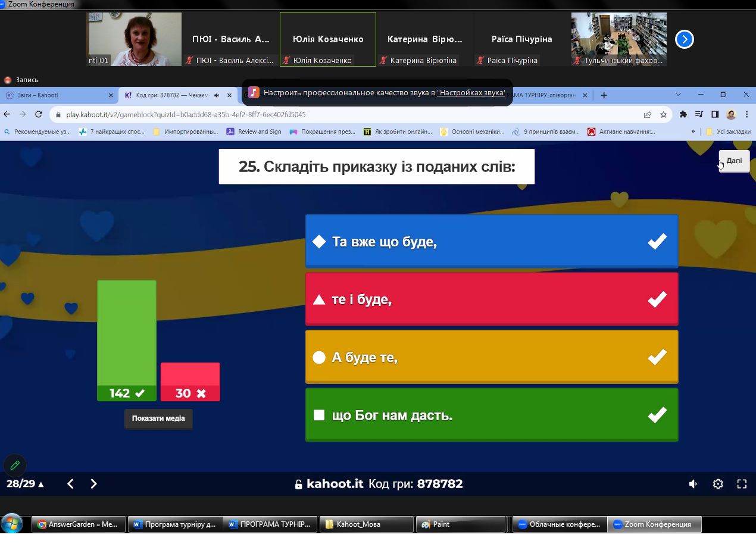Image resolution: width=756 pixels, height=544 pixels.
Task: Click the Kahoot settings gear icon
Action: coord(718,484)
